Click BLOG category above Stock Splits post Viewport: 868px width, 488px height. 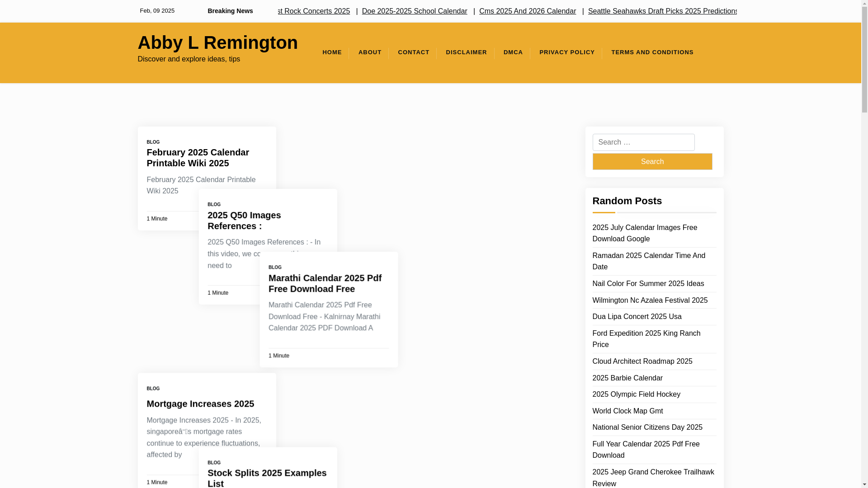(x=214, y=463)
